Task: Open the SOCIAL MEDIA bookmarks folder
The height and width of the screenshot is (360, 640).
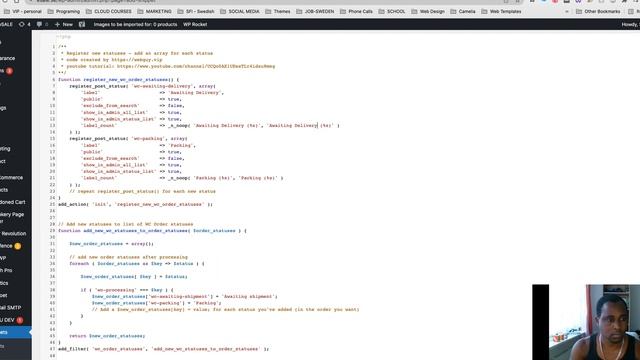Action: [240, 11]
